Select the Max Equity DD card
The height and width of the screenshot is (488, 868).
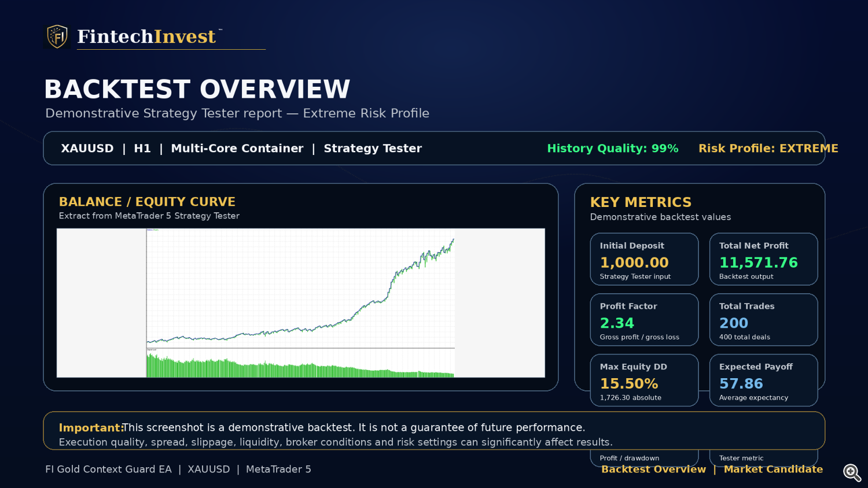coord(644,380)
